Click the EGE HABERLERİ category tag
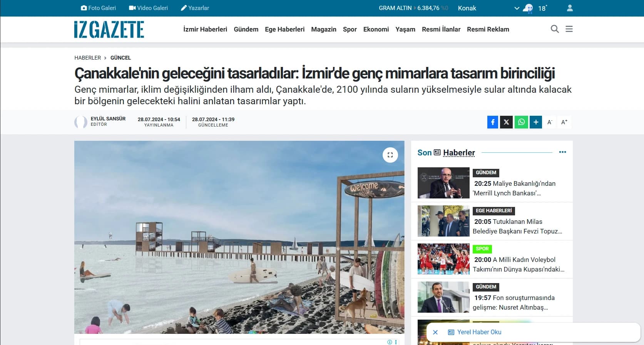This screenshot has height=345, width=644. click(494, 211)
